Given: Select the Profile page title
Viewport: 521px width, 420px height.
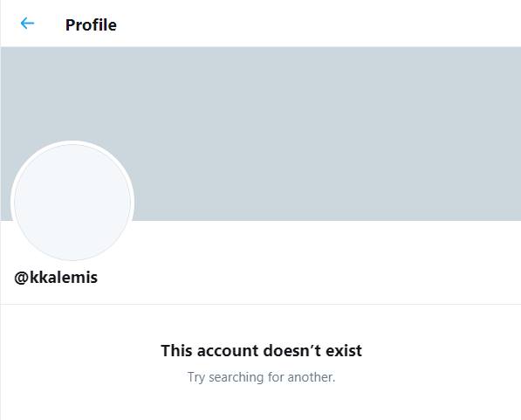Looking at the screenshot, I should 91,25.
